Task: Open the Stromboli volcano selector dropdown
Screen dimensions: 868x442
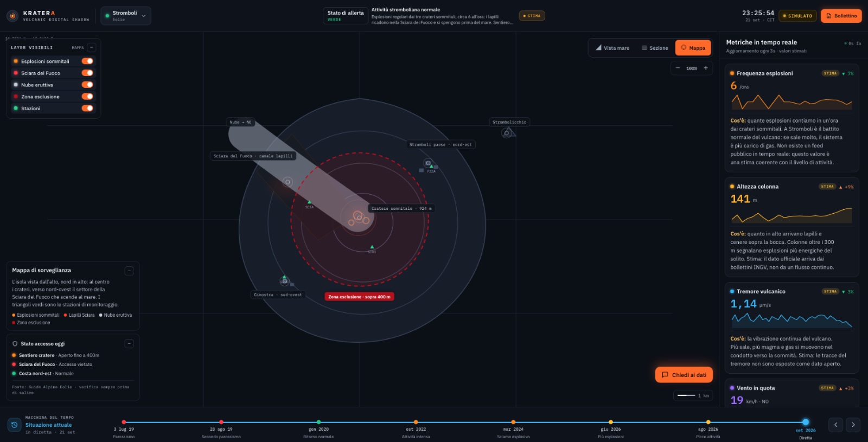Action: click(126, 16)
